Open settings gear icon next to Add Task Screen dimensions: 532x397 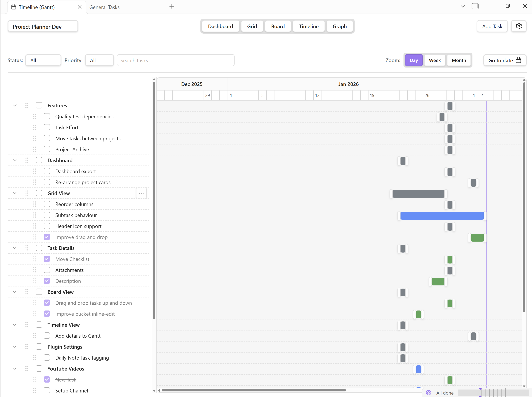pos(519,26)
